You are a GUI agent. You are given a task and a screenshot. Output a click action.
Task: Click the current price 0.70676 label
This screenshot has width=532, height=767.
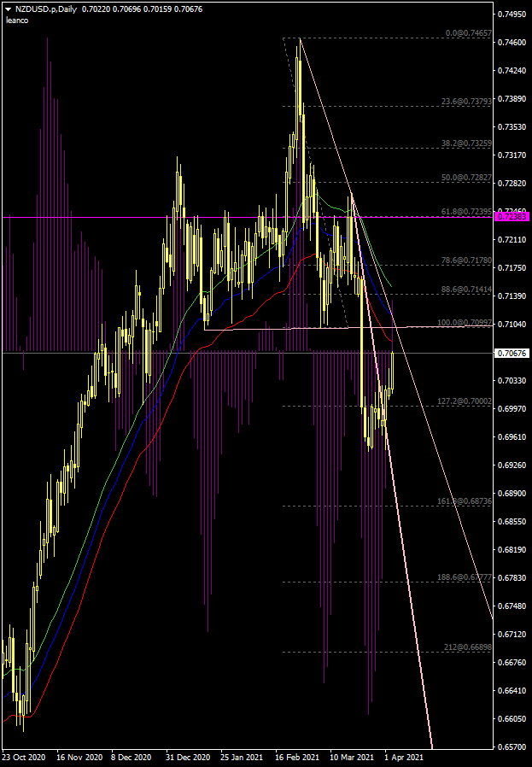pyautogui.click(x=512, y=353)
